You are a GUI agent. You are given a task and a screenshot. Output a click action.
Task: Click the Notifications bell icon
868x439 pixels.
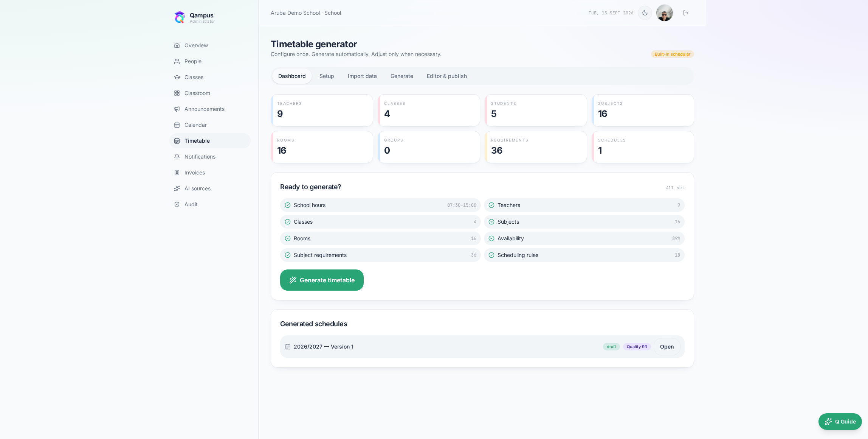click(177, 157)
